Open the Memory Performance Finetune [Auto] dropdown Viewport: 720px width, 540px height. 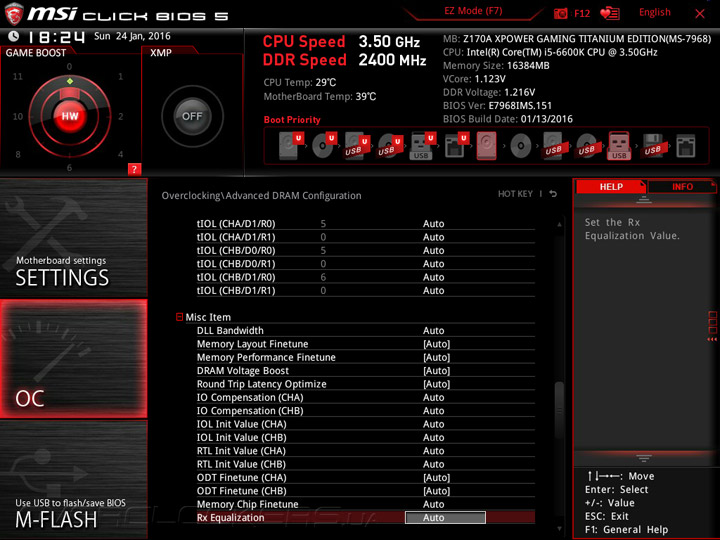pyautogui.click(x=436, y=357)
